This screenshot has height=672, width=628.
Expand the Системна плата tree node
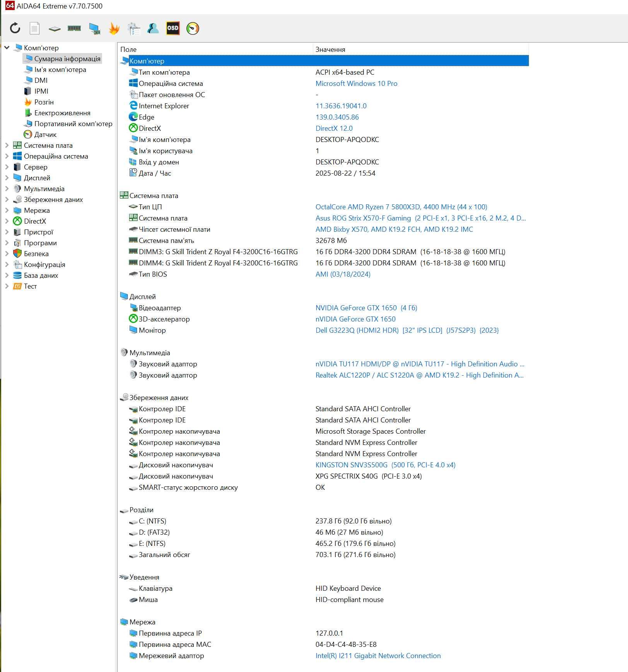(x=7, y=145)
